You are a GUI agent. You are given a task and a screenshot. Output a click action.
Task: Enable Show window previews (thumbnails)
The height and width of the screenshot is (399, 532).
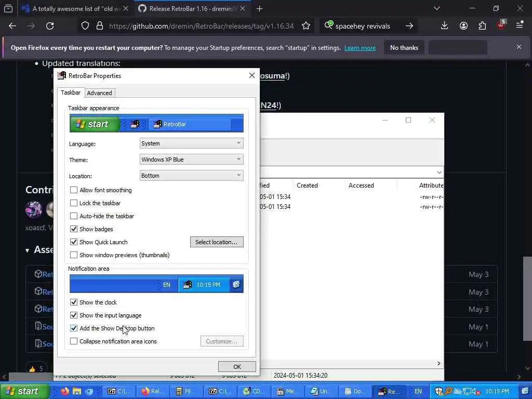click(74, 255)
